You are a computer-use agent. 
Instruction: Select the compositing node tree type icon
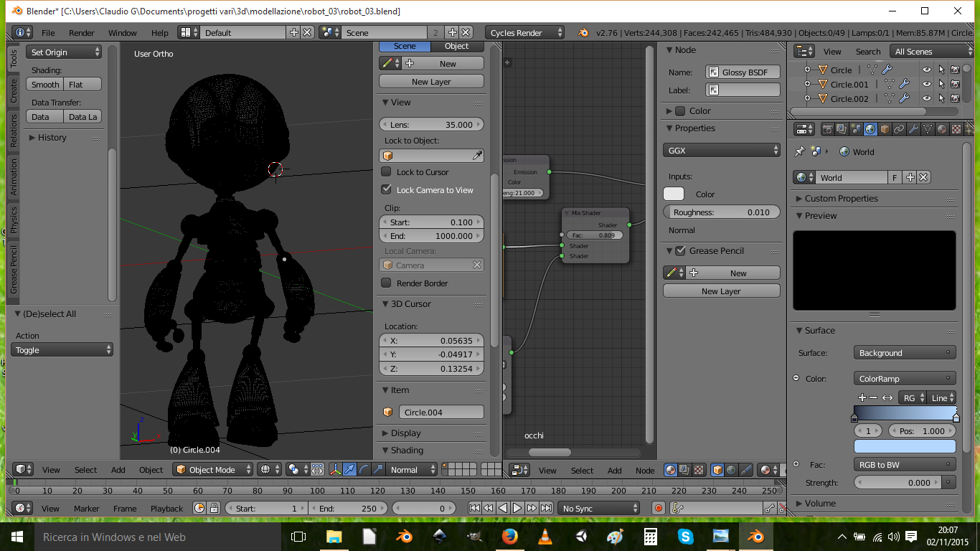pyautogui.click(x=685, y=470)
